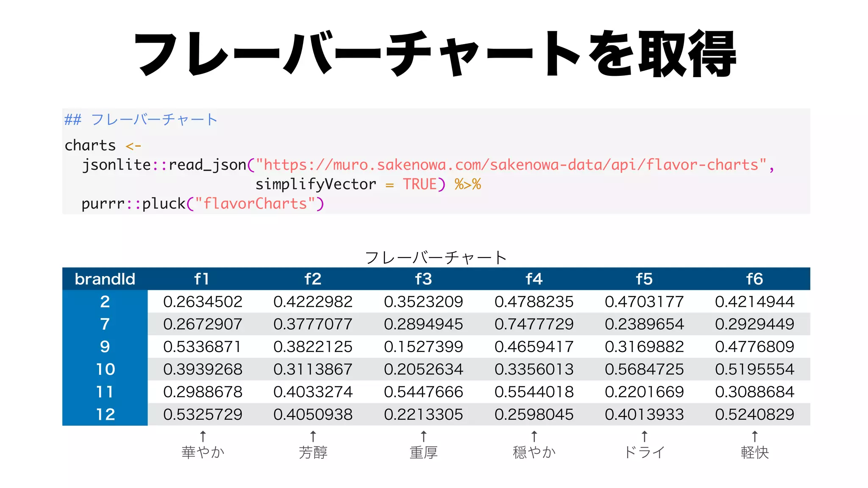Click cell value 0.4050938

tap(313, 414)
